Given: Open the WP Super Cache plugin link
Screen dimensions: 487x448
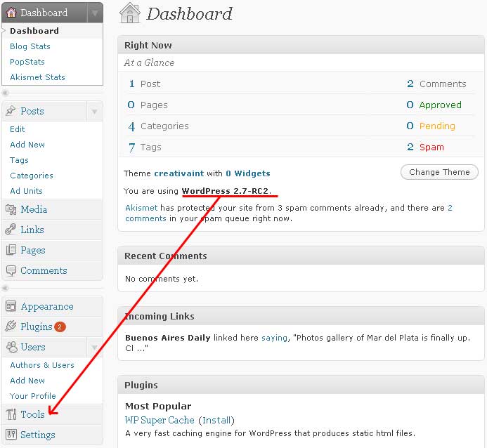Looking at the screenshot, I should click(160, 420).
